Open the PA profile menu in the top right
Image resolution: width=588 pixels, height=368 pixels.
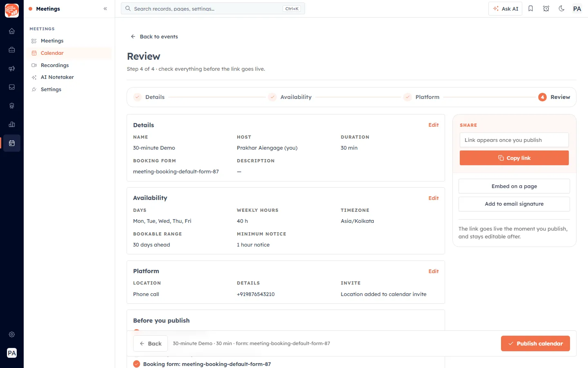pos(577,9)
